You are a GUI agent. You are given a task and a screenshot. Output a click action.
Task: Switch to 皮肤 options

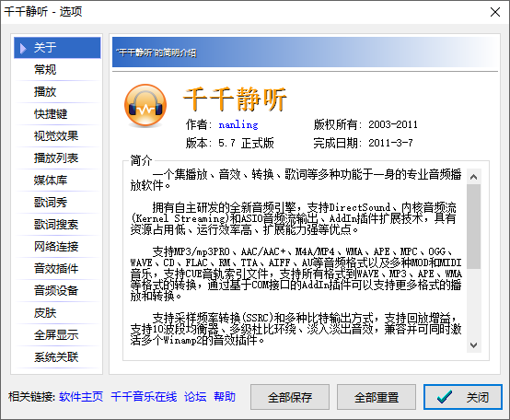pos(57,313)
